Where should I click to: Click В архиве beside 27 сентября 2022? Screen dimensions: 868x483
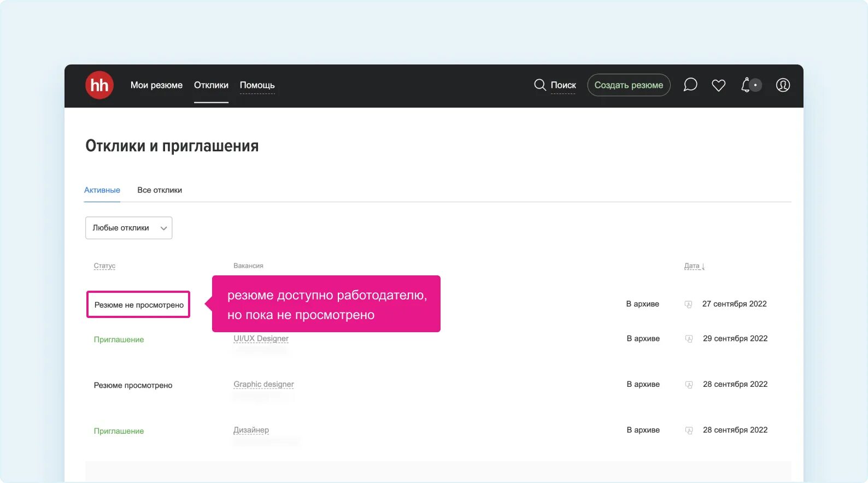(x=643, y=304)
